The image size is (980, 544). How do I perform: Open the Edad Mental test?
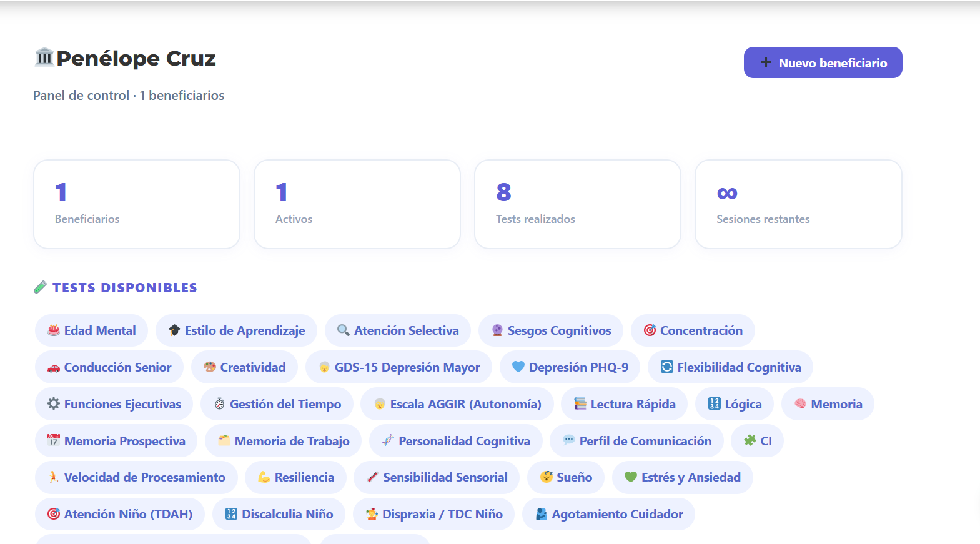91,330
